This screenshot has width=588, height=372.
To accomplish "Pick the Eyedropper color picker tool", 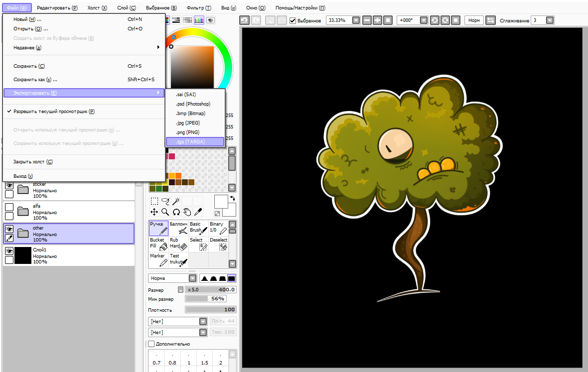I will [198, 212].
